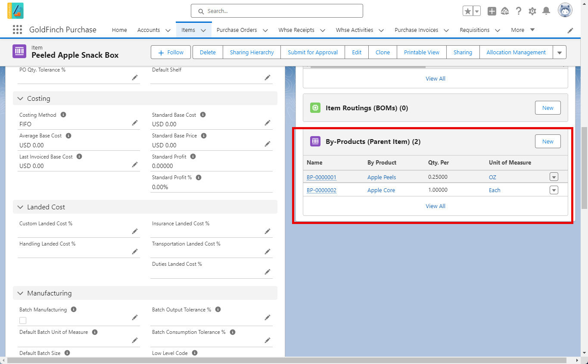Viewport: 588px width, 364px height.
Task: Open the OZ unit of measure link
Action: click(x=492, y=177)
